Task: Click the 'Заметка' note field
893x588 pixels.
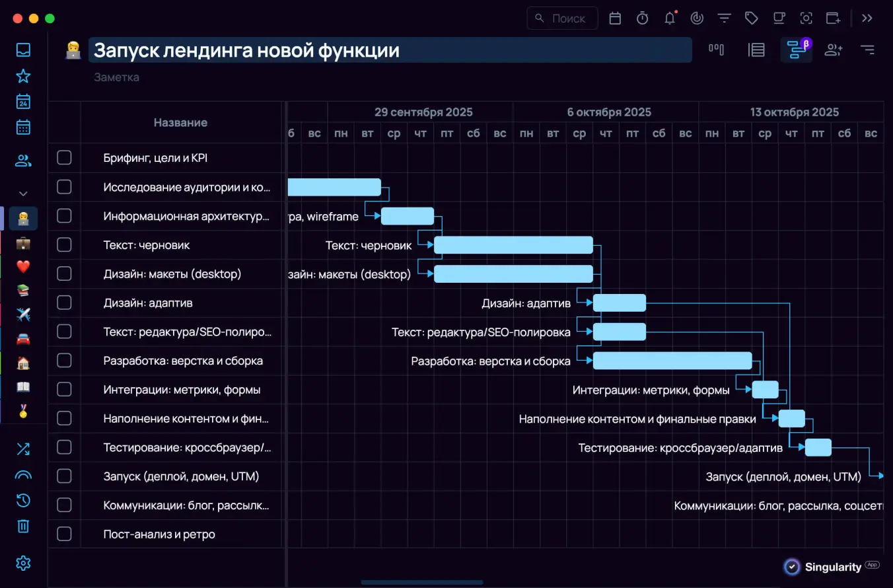Action: point(116,77)
